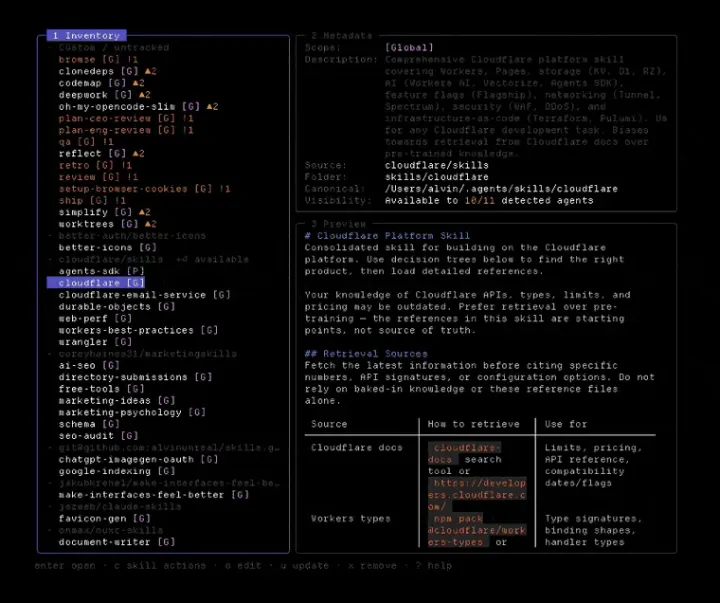
Task: Select the browse skill row
Action: pos(98,59)
